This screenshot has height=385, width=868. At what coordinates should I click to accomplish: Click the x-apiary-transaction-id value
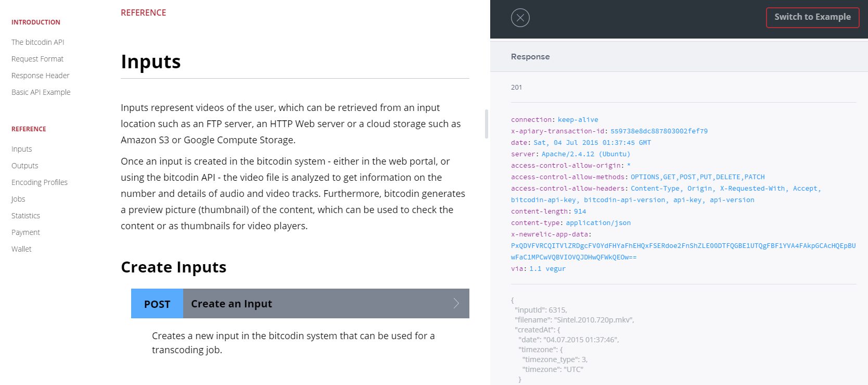click(659, 131)
